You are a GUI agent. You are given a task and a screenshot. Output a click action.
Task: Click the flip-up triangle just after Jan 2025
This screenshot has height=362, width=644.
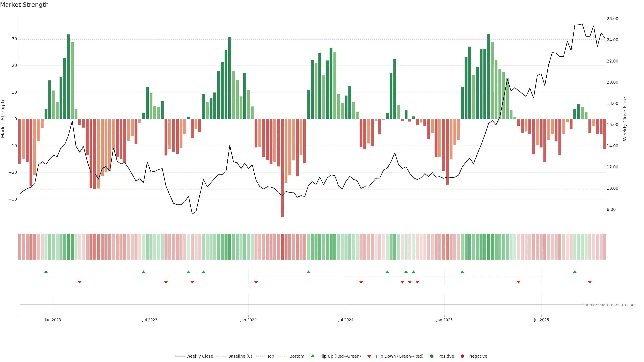point(462,272)
